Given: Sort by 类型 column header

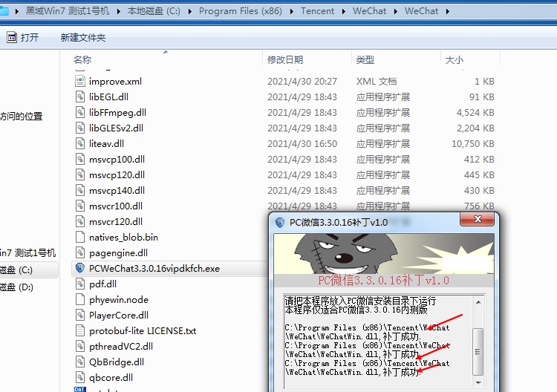Looking at the screenshot, I should tap(365, 59).
